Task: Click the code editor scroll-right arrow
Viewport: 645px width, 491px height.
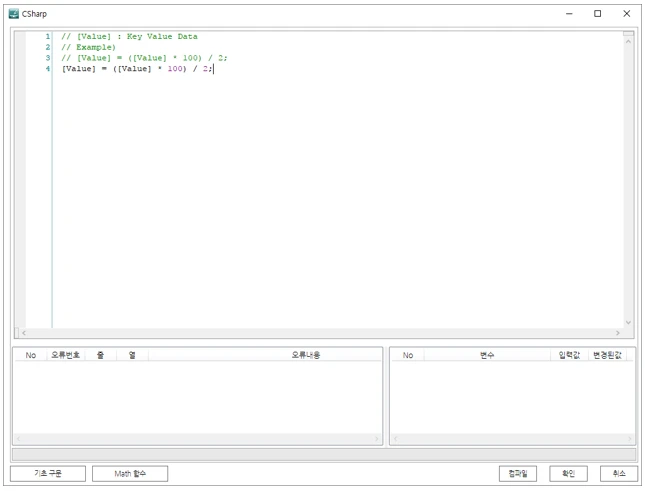Action: (617, 333)
